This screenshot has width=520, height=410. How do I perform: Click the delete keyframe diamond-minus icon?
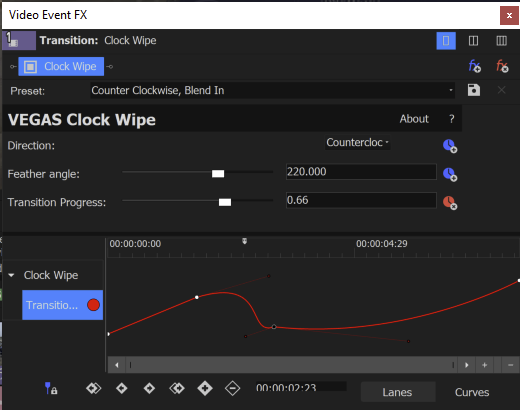232,388
